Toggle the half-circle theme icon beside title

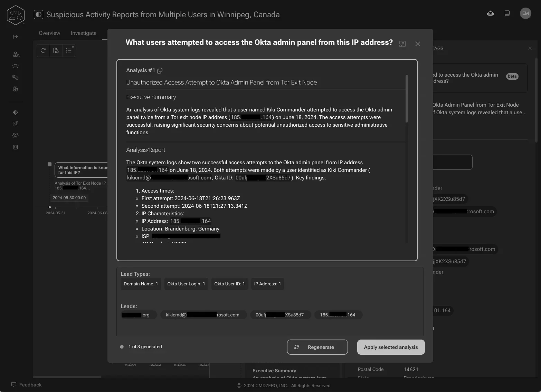point(38,14)
